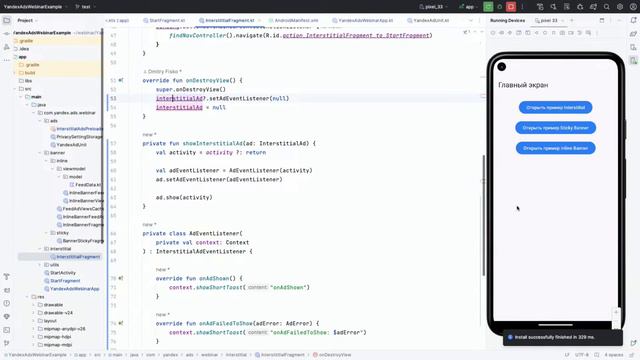
Task: Collapse the src folder in tree
Action: [x=15, y=89]
